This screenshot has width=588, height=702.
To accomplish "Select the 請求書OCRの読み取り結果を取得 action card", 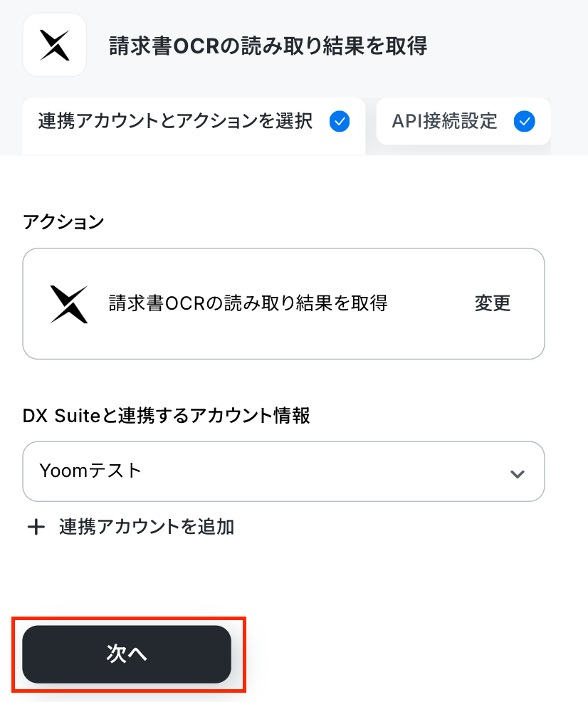I will 283,303.
